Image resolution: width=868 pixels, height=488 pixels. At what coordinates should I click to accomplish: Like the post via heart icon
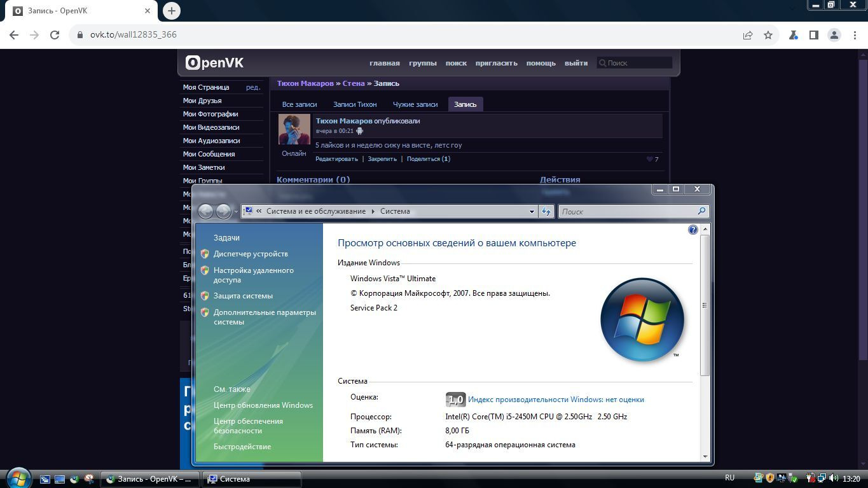coord(650,159)
